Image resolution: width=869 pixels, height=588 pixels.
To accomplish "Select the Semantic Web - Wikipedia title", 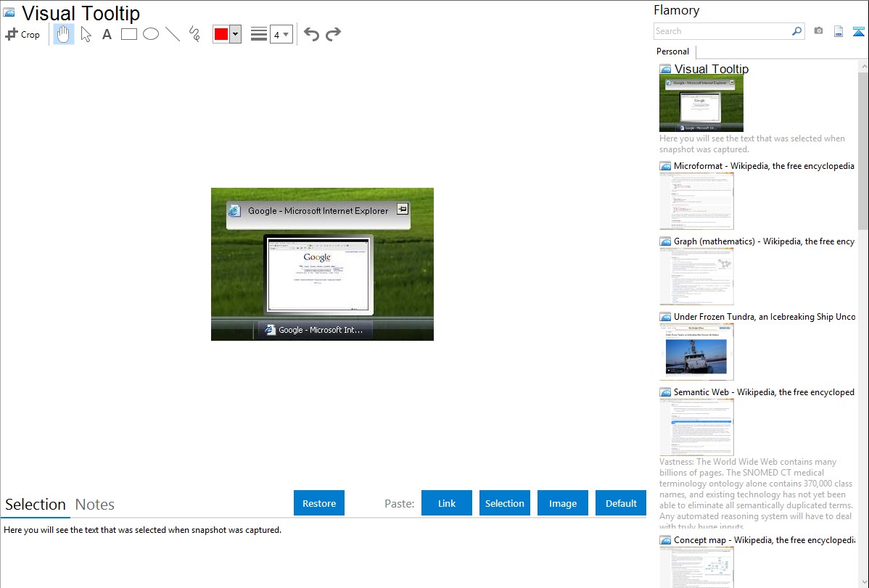I will click(x=765, y=392).
